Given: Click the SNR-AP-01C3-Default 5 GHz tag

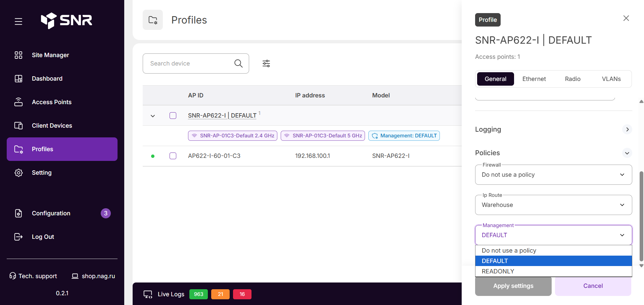Looking at the screenshot, I should coord(323,136).
